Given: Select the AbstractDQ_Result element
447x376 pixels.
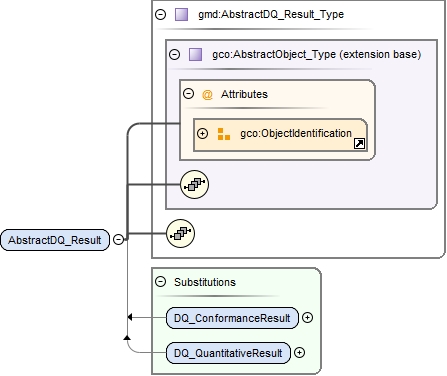Looking at the screenshot, I should [x=55, y=240].
